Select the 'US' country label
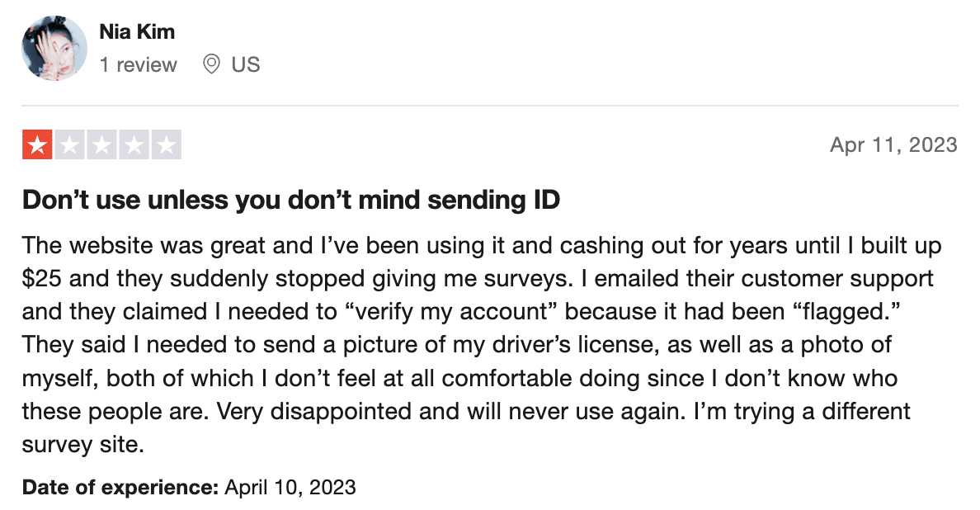The width and height of the screenshot is (980, 510). pyautogui.click(x=246, y=64)
